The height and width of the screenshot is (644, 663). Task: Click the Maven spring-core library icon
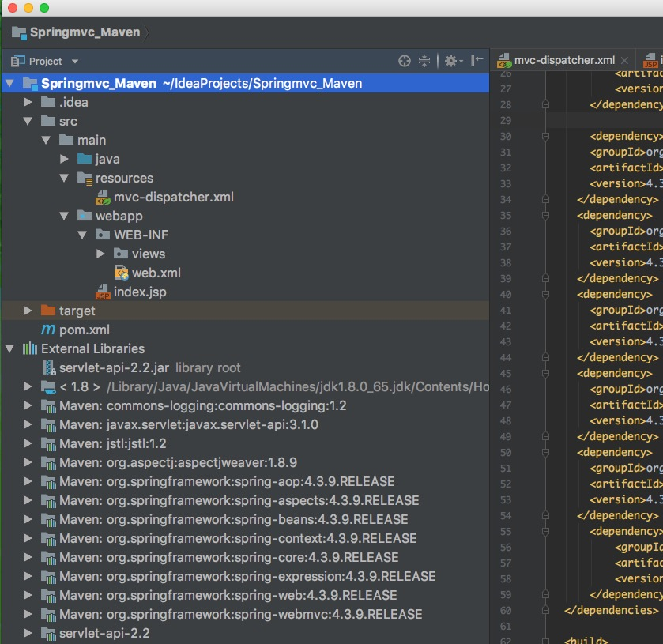click(x=49, y=558)
